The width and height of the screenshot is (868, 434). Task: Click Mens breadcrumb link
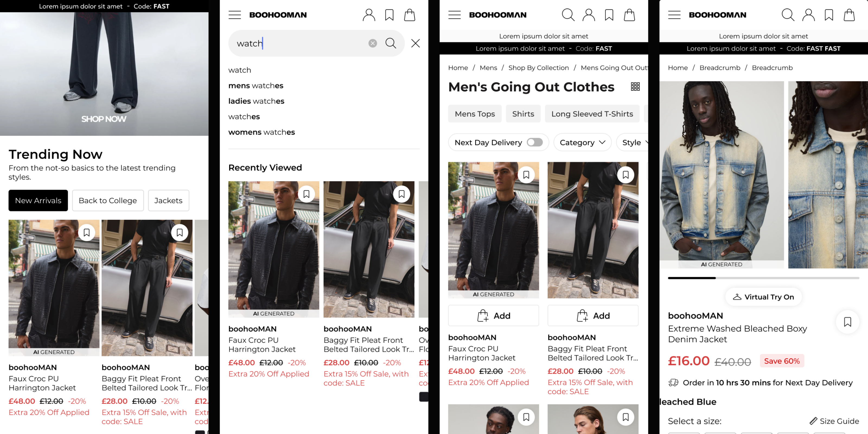[488, 68]
